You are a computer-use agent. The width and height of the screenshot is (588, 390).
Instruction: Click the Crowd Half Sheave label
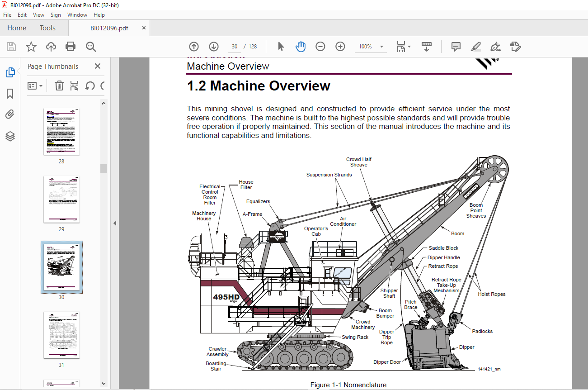pyautogui.click(x=359, y=162)
